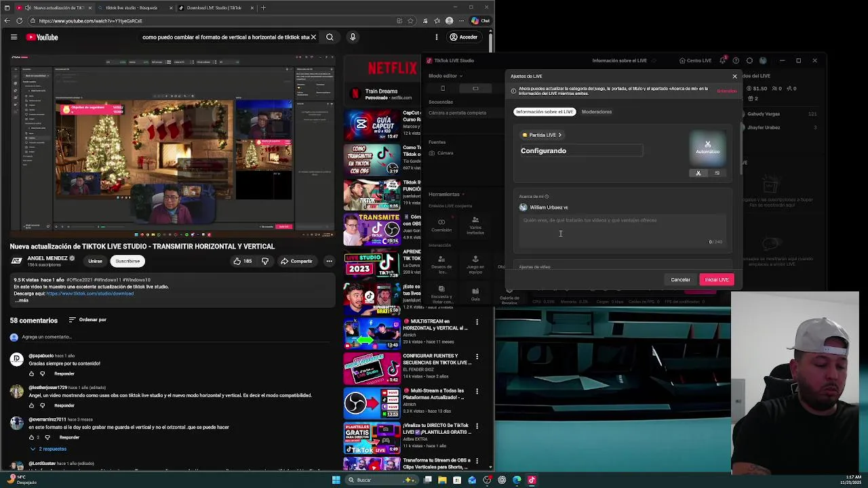
Task: Open the YouTube hamburger guide menu
Action: point(14,37)
